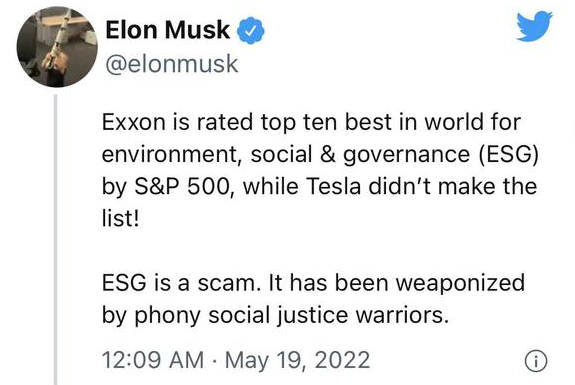Open Elon Musk's profile picture
This screenshot has height=385, width=575.
coord(57,47)
